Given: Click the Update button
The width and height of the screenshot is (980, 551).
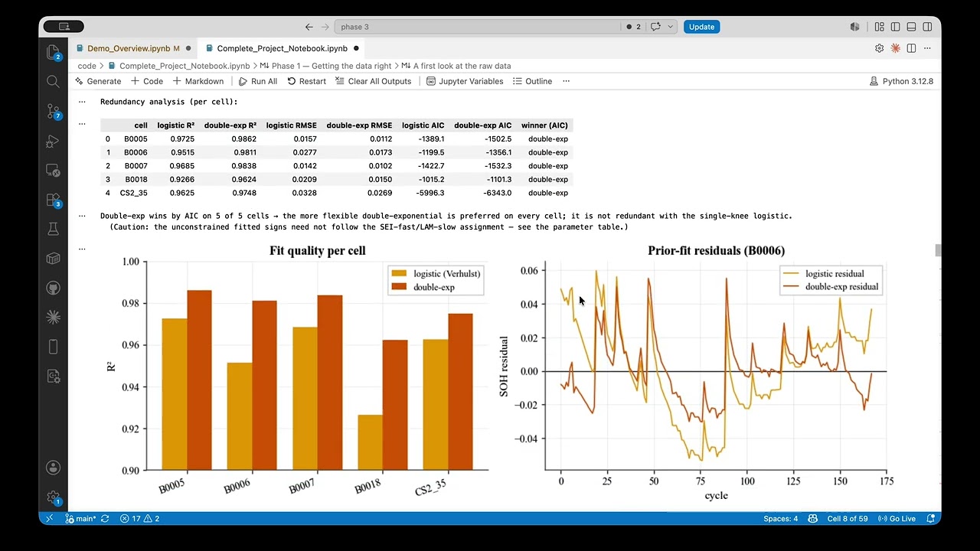Looking at the screenshot, I should (x=701, y=27).
